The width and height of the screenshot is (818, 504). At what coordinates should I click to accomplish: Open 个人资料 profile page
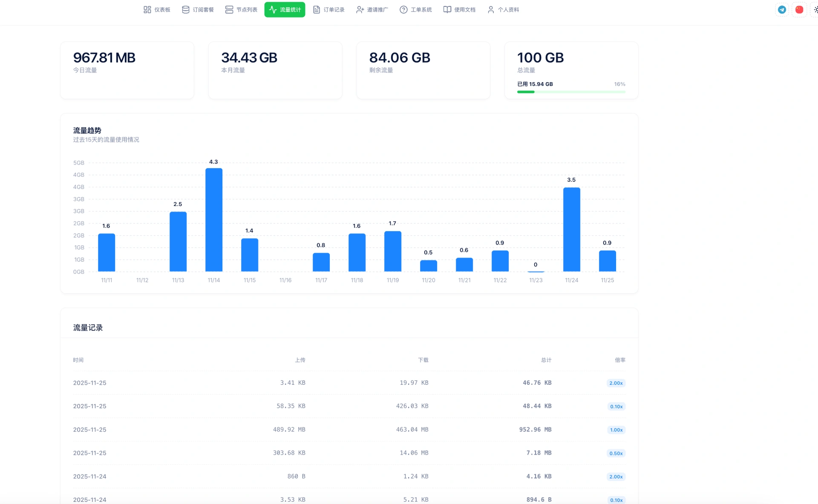point(503,9)
